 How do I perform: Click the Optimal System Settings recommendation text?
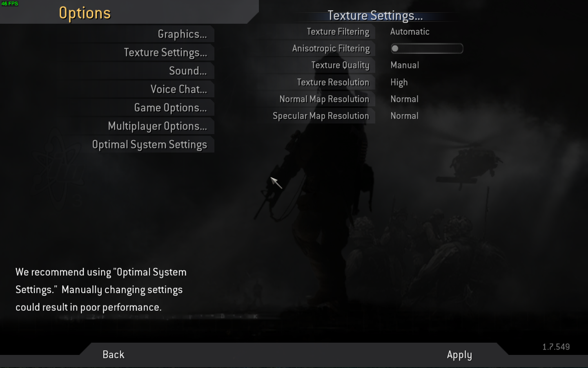(101, 289)
